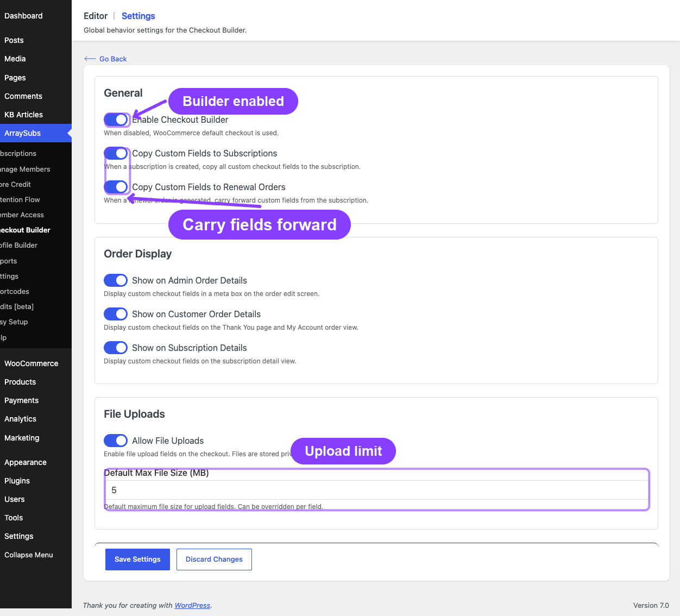Open Reports submenu item
The height and width of the screenshot is (616, 680).
pyautogui.click(x=36, y=261)
